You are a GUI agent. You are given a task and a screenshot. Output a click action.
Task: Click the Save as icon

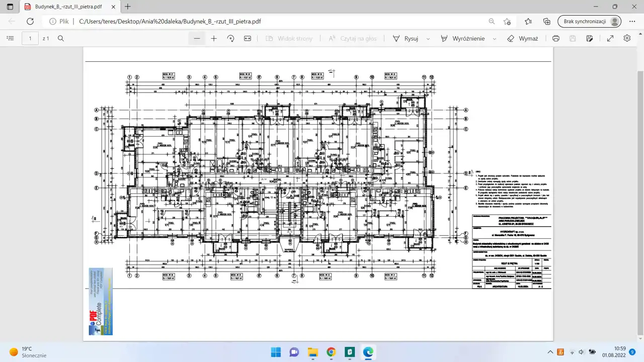pyautogui.click(x=590, y=38)
